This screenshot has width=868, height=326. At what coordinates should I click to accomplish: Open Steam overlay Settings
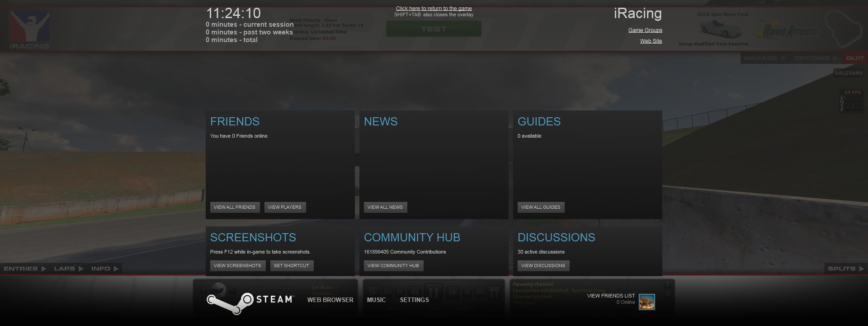coord(414,300)
